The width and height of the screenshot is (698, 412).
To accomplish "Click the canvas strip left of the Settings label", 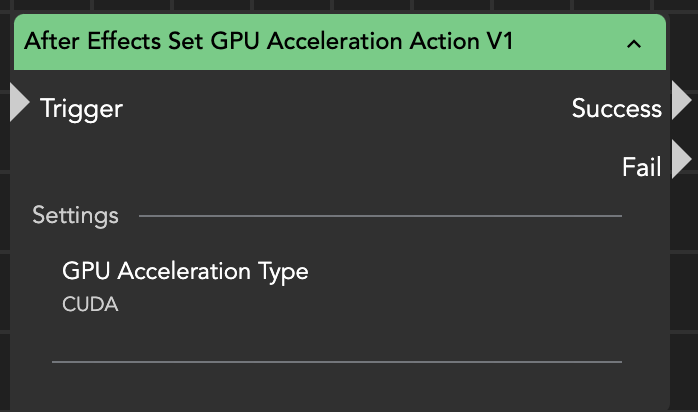I will coord(6,215).
